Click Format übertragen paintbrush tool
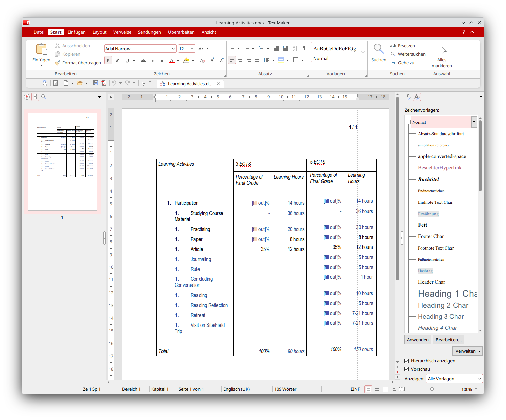Viewport: 506px width, 420px height. click(78, 63)
